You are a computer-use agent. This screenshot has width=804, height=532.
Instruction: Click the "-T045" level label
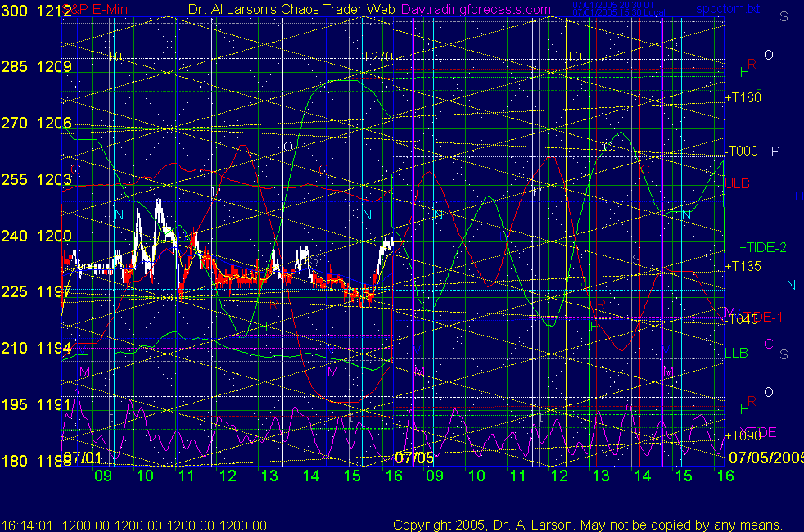(x=742, y=319)
